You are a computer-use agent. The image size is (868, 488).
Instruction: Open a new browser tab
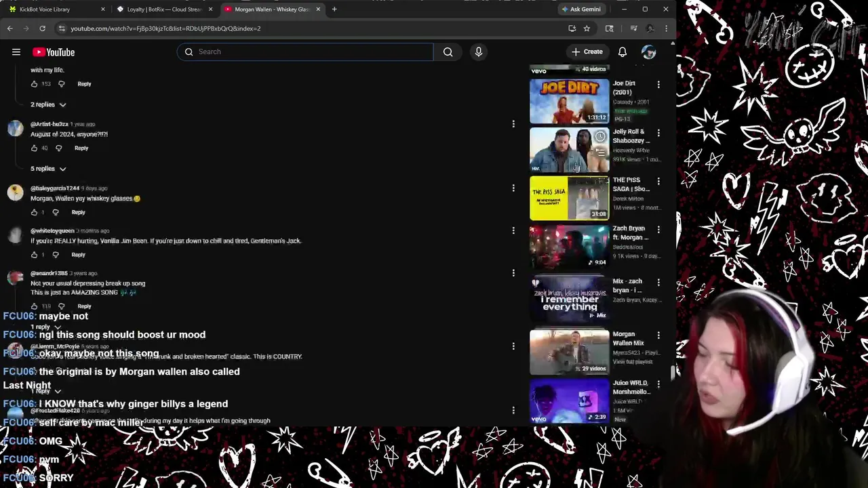click(x=334, y=9)
